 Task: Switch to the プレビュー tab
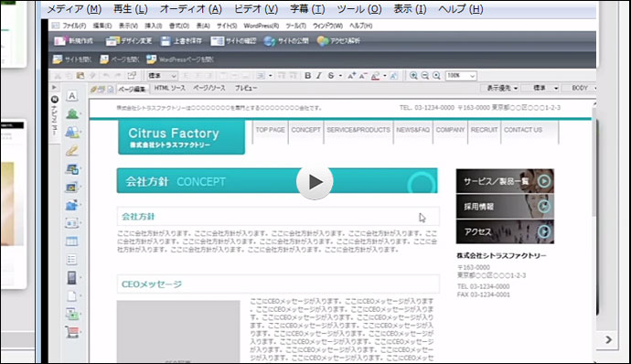(x=246, y=88)
